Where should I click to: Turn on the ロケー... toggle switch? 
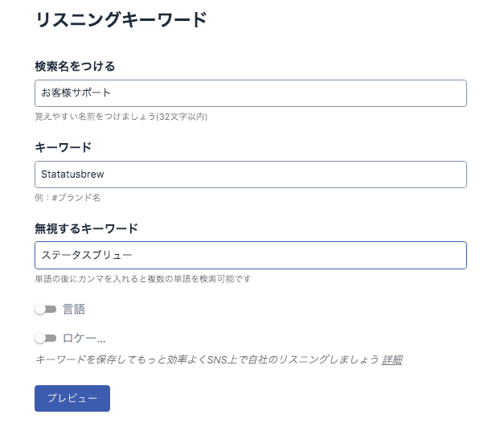point(46,339)
